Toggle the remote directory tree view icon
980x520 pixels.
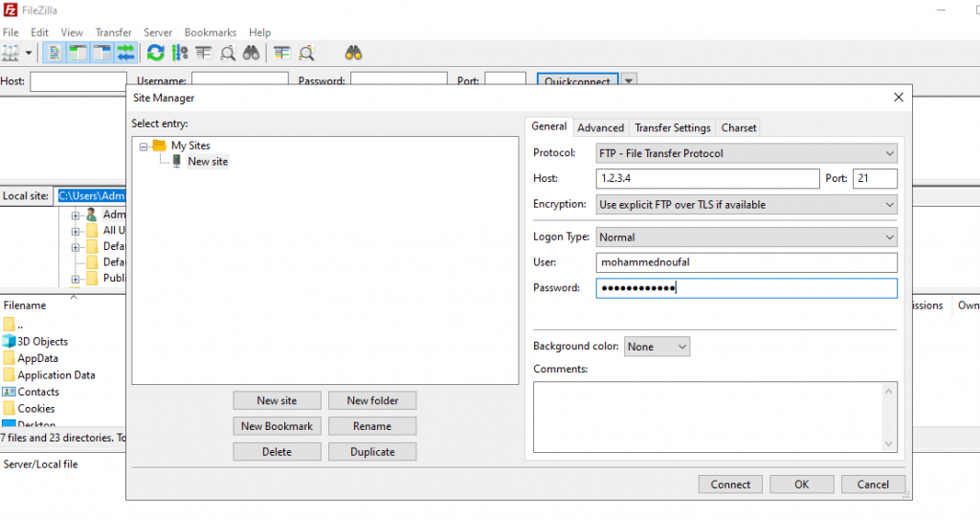click(x=102, y=54)
